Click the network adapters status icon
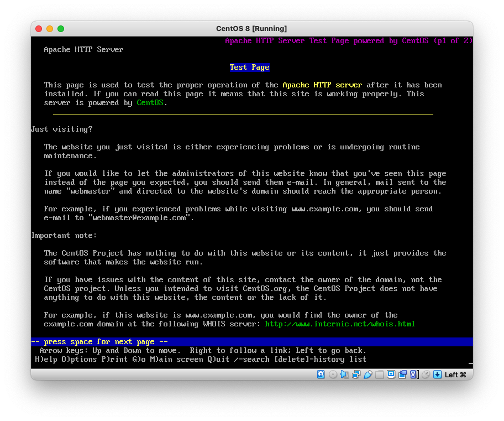Screen dimensions: 504x421 pyautogui.click(x=356, y=375)
